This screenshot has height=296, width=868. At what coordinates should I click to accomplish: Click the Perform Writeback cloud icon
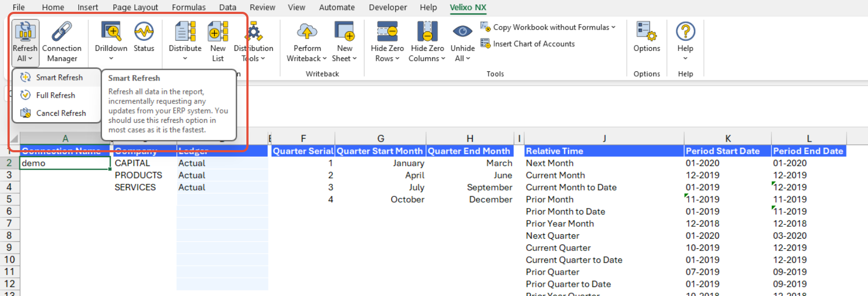coord(307,32)
